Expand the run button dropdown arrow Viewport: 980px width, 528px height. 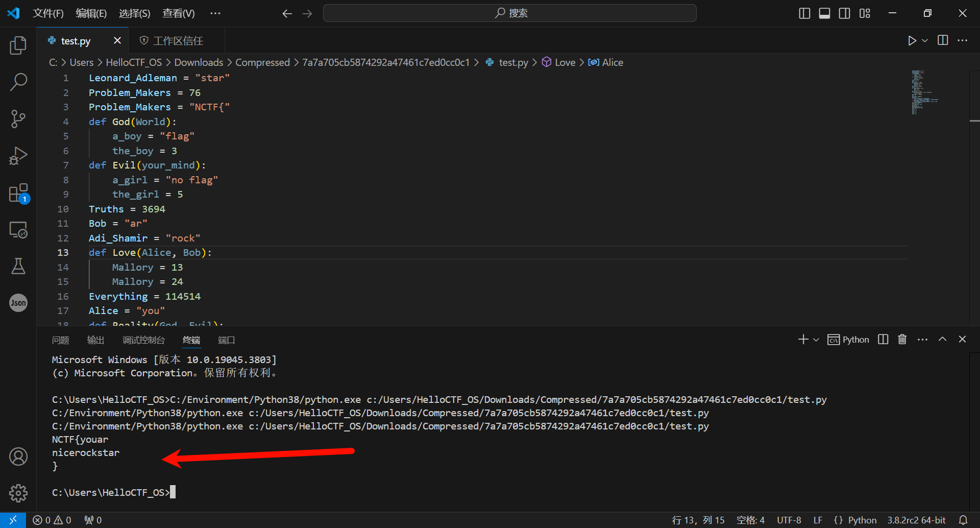tap(925, 41)
